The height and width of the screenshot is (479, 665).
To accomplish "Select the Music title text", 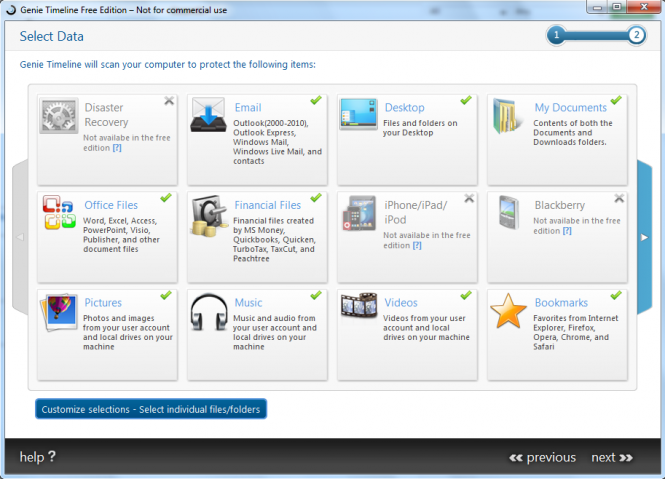I will click(x=248, y=303).
